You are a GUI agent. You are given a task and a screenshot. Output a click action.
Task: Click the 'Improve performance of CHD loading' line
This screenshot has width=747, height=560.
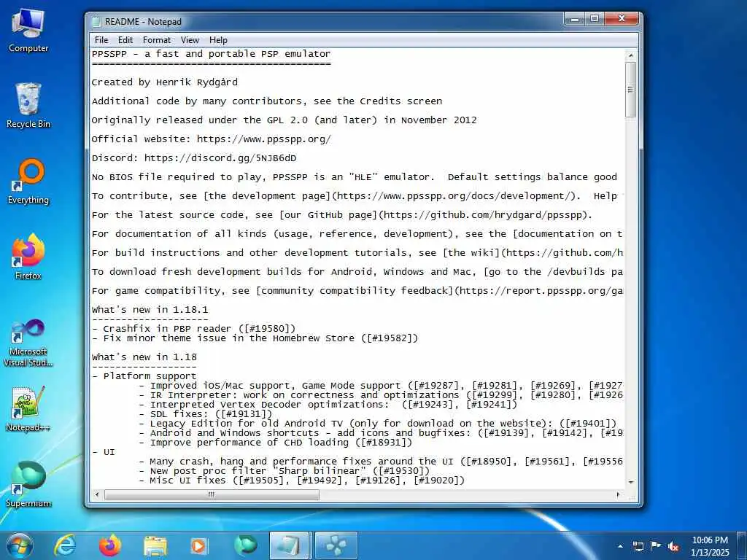coord(275,443)
